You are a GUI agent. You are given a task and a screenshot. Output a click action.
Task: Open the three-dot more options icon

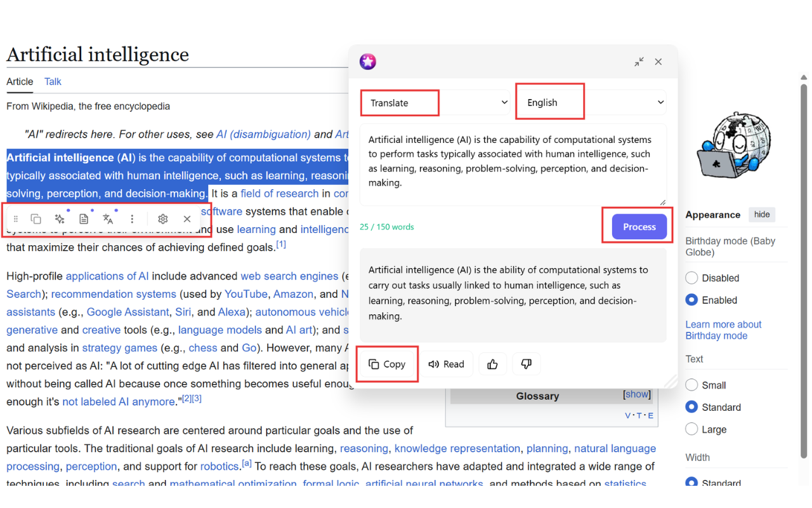(132, 218)
